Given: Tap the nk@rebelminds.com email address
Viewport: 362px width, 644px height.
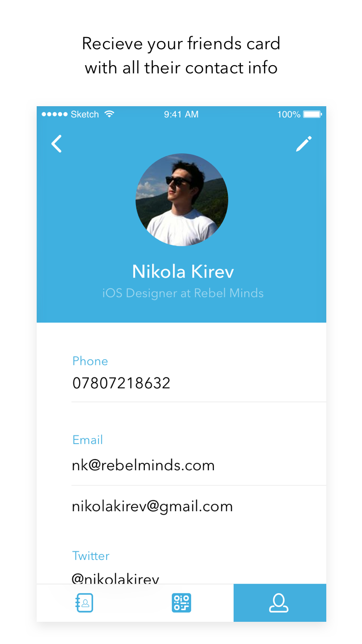Looking at the screenshot, I should click(143, 465).
